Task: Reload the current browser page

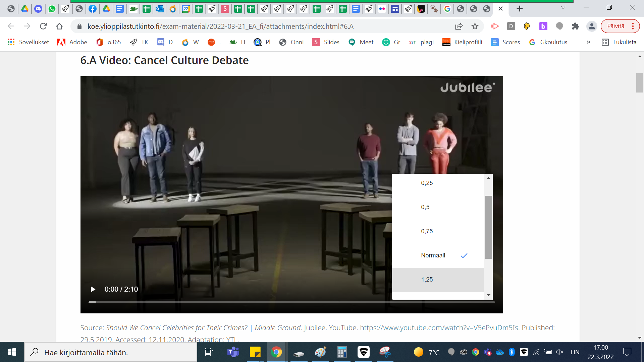Action: (43, 26)
